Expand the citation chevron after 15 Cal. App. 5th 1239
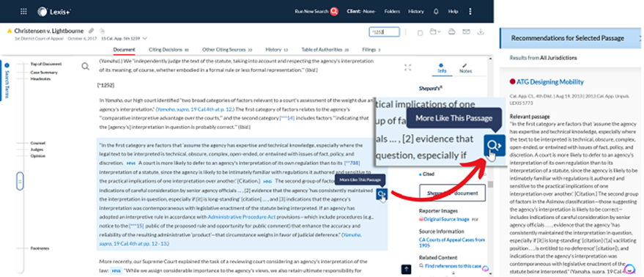644x277 pixels. coord(144,39)
